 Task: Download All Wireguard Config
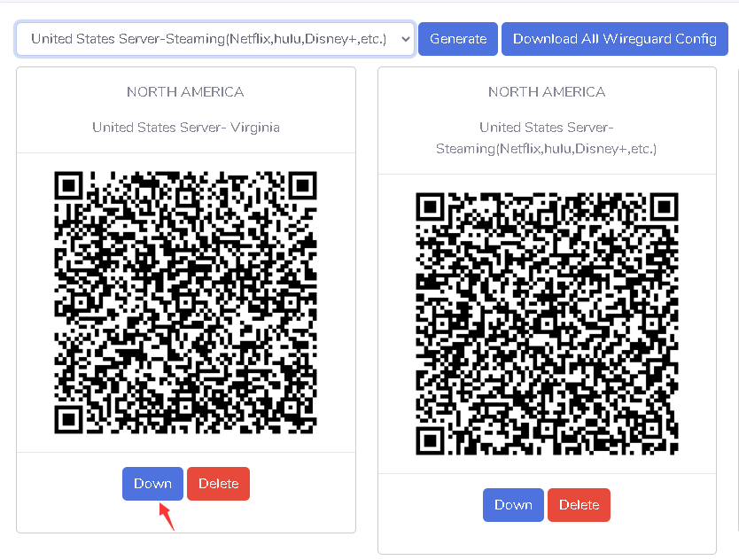[614, 39]
